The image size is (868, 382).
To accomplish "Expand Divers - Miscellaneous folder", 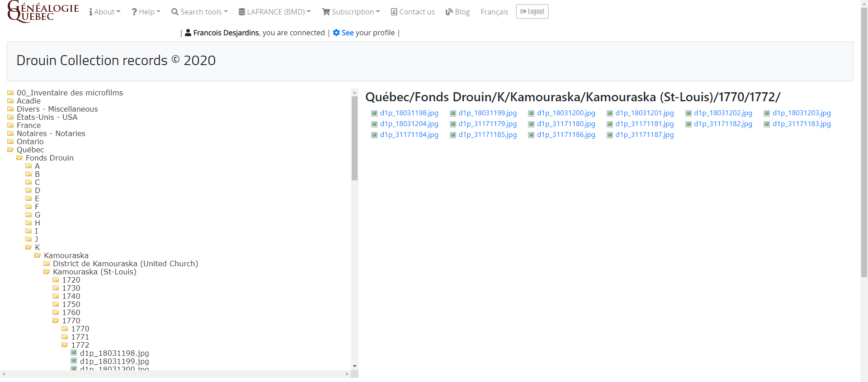I will point(57,109).
